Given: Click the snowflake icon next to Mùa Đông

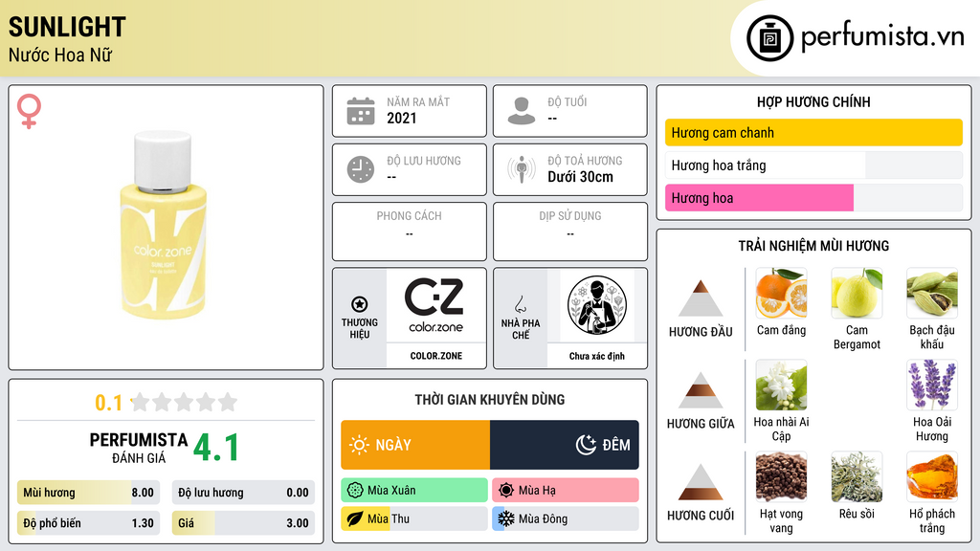Looking at the screenshot, I should 506,518.
